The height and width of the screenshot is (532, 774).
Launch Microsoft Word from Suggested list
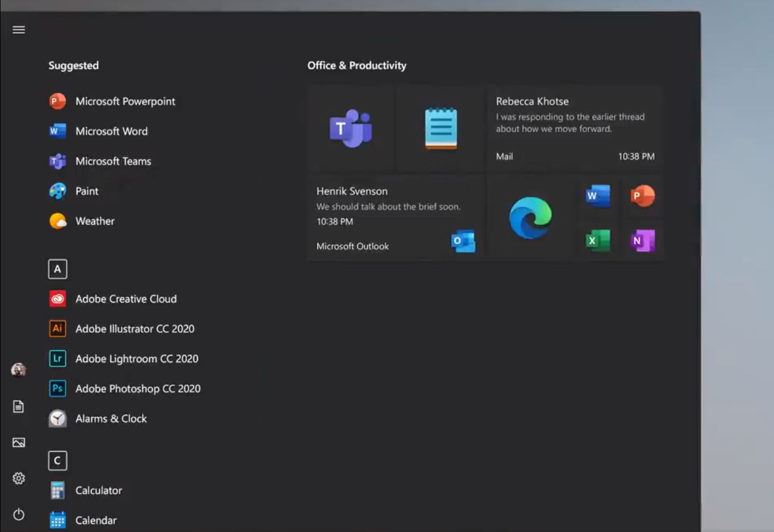point(98,131)
